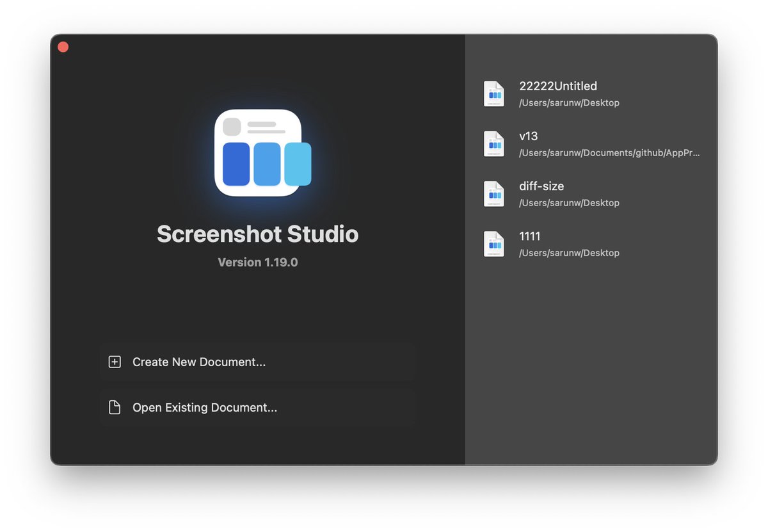The image size is (768, 532).
Task: Click the file icon for diff-size
Action: (x=494, y=194)
